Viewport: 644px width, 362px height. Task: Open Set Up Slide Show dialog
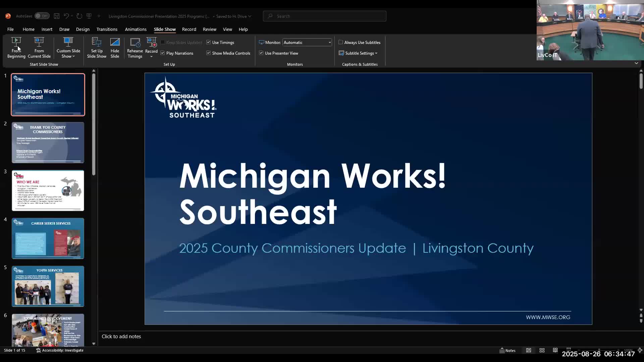coord(97,47)
